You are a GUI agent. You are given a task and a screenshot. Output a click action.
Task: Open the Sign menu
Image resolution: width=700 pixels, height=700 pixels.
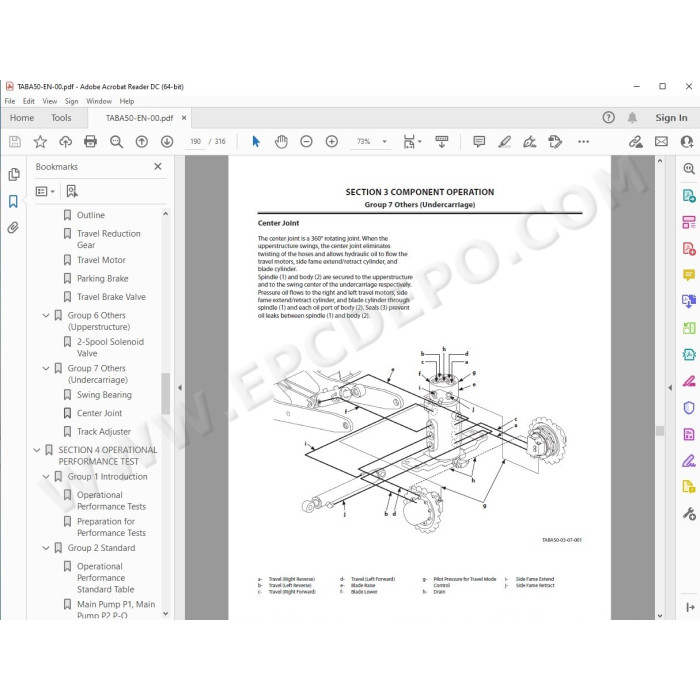[71, 101]
